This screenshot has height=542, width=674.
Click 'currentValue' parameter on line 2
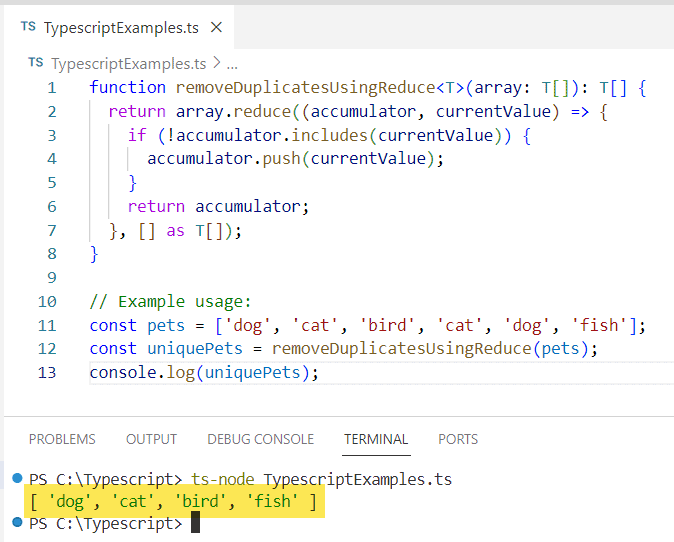point(493,112)
